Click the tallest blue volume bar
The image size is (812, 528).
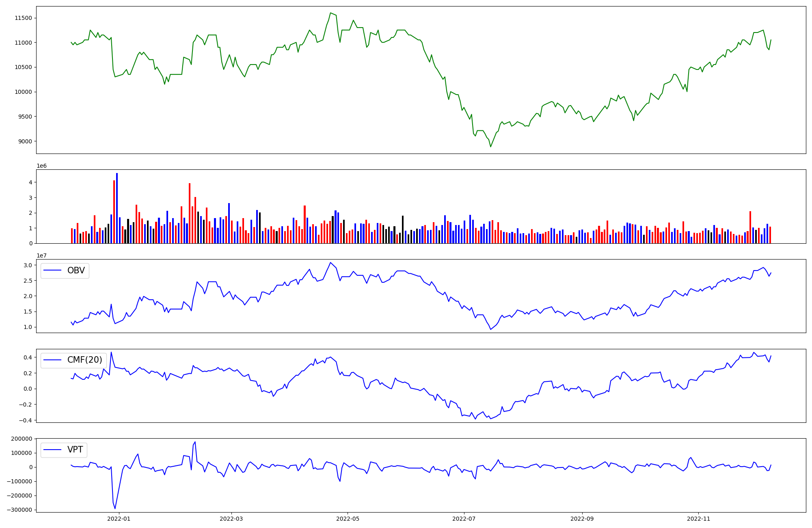click(117, 208)
